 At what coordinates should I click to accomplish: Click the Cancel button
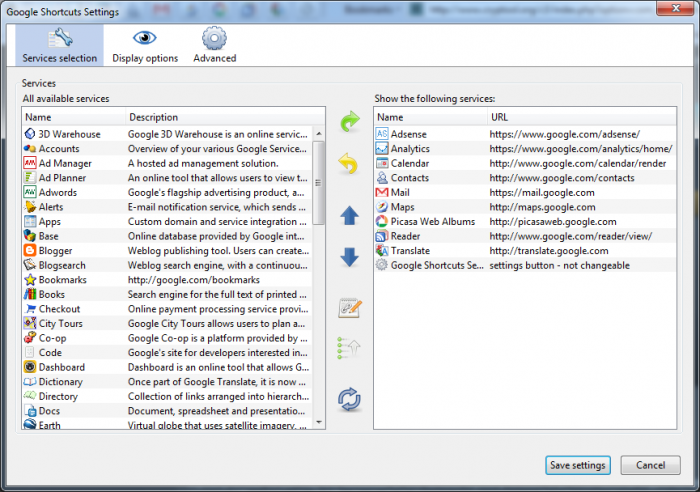(x=650, y=465)
